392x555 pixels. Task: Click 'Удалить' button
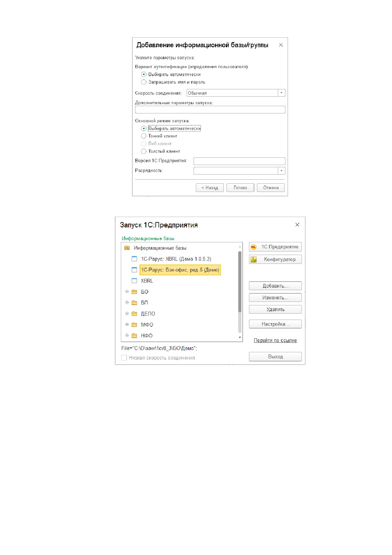[x=275, y=309]
